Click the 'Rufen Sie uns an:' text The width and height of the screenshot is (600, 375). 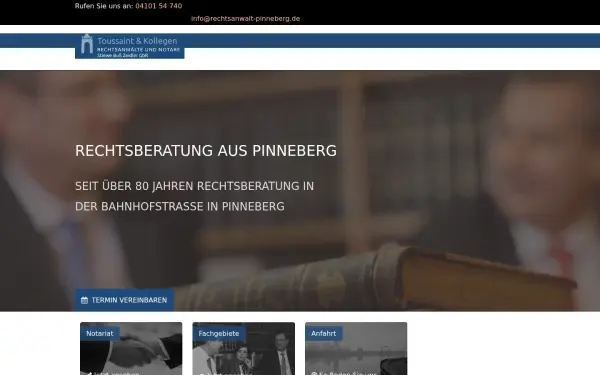104,6
